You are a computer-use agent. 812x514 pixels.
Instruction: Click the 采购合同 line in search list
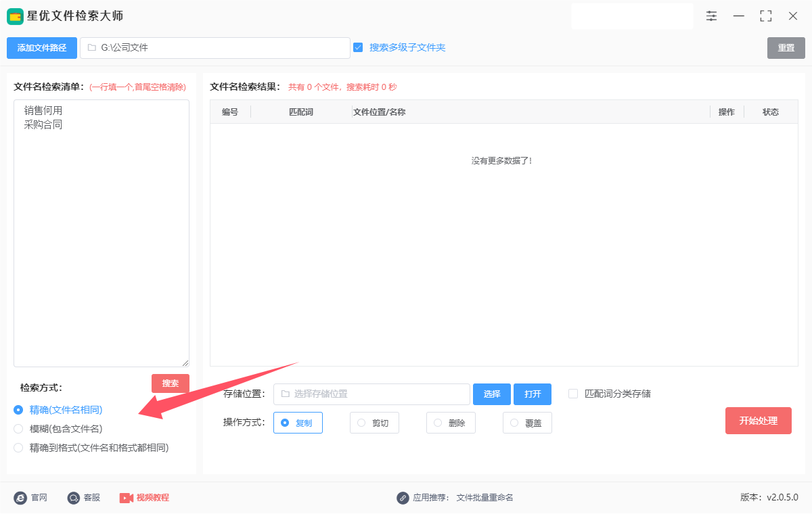43,125
